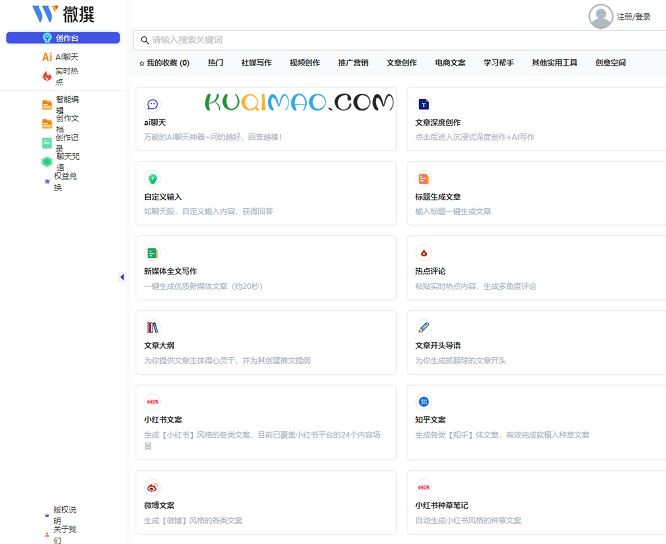Open 创作文档 folder icon in sidebar

[47, 124]
